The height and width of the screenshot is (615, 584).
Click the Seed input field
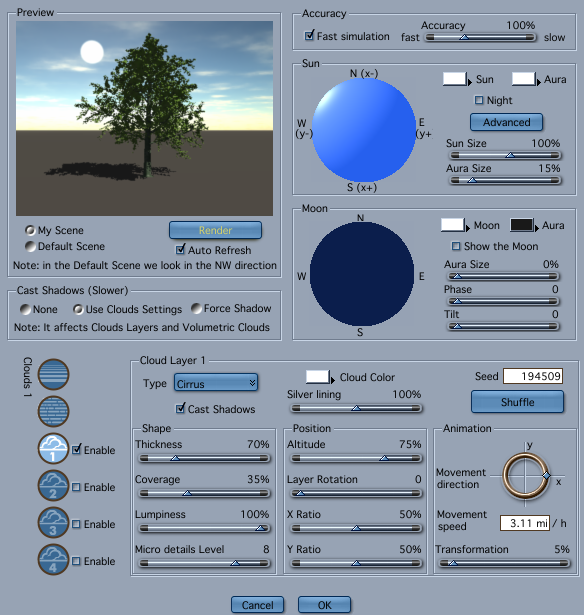533,376
